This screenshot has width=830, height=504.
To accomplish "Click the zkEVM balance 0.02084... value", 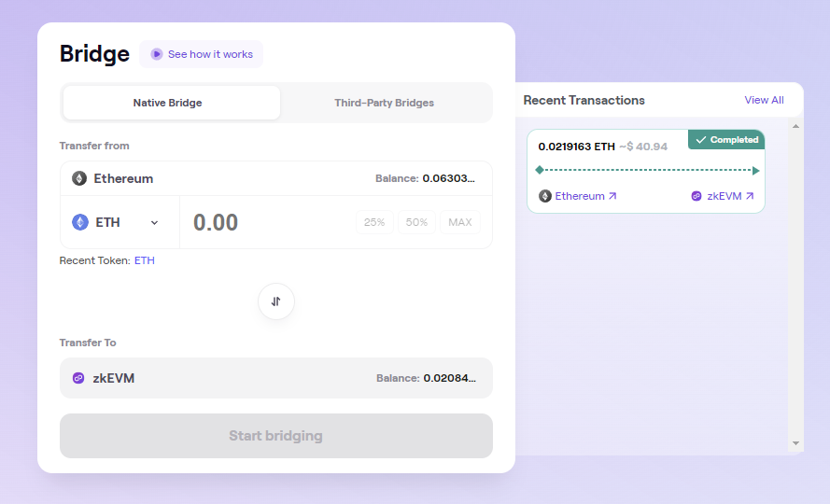I will pyautogui.click(x=450, y=378).
